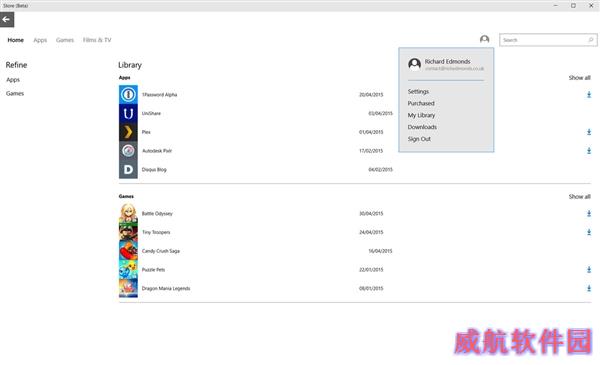
Task: Click the search magnifier icon
Action: pos(590,40)
